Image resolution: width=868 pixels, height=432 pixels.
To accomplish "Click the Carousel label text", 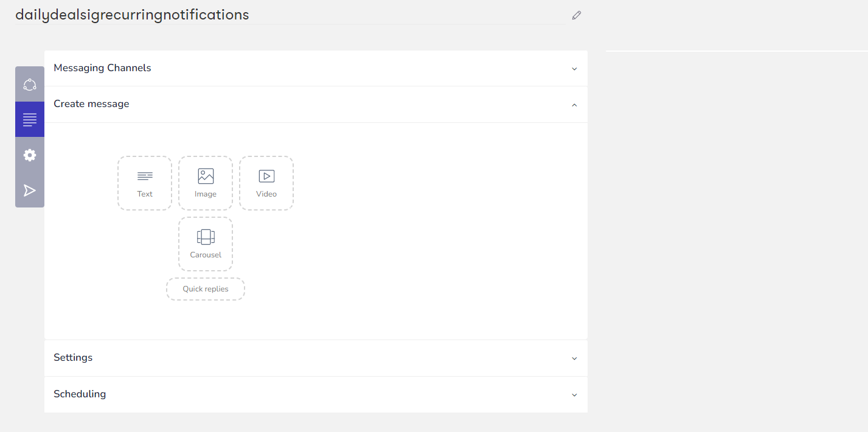I will tap(206, 255).
